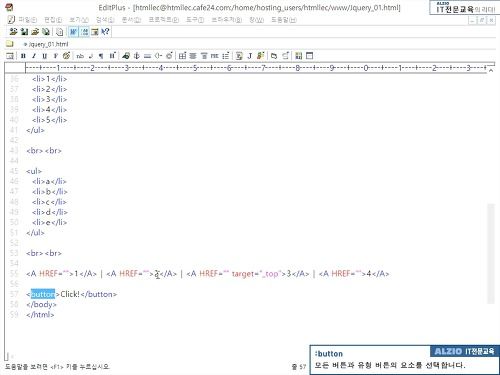500x375 pixels.
Task: Click the '</body>' closing tag on line 58
Action: pos(41,305)
